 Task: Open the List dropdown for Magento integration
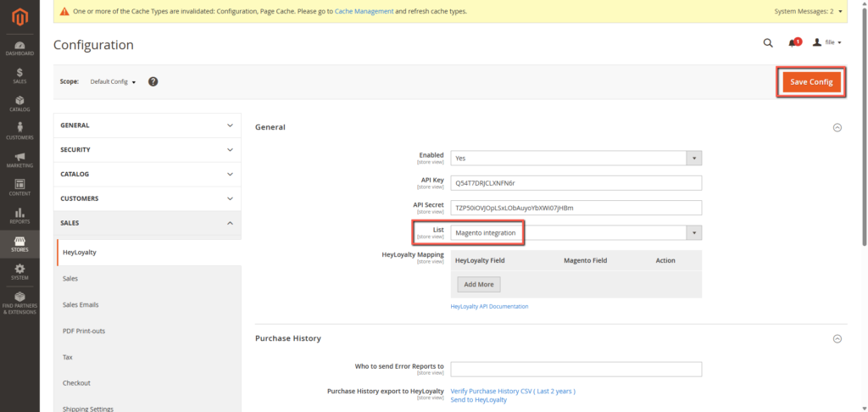pos(576,232)
